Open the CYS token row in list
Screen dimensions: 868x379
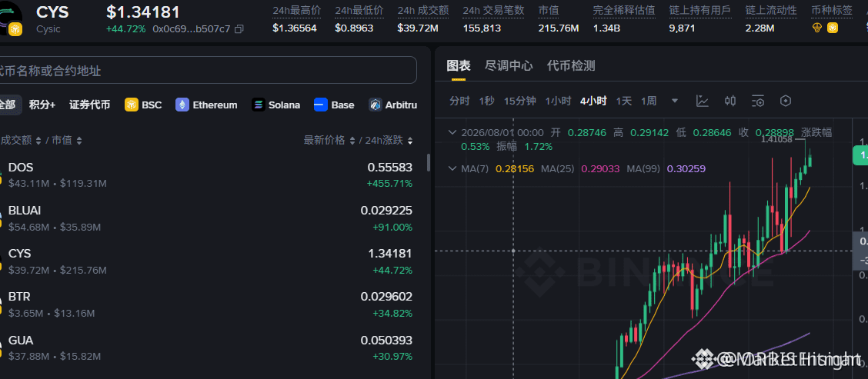point(207,261)
